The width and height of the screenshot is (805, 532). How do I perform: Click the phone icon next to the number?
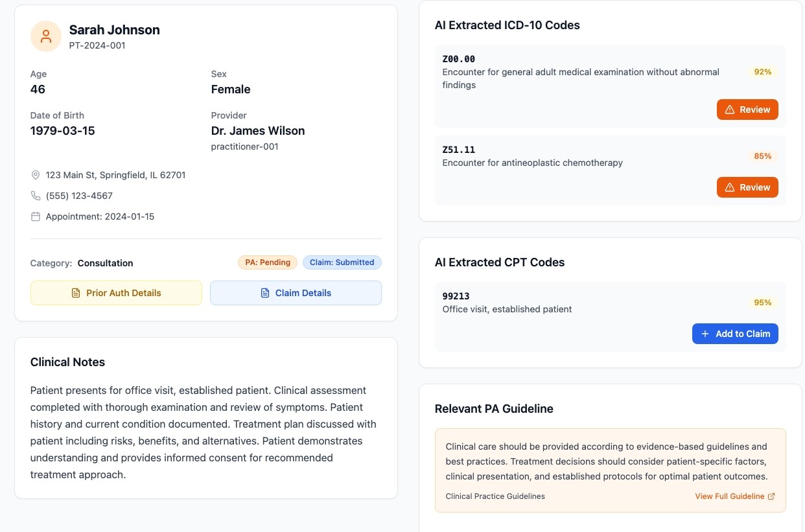coord(36,196)
